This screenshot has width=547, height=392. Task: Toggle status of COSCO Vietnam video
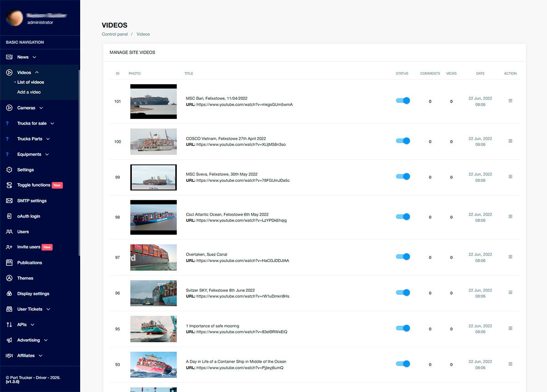coord(403,141)
